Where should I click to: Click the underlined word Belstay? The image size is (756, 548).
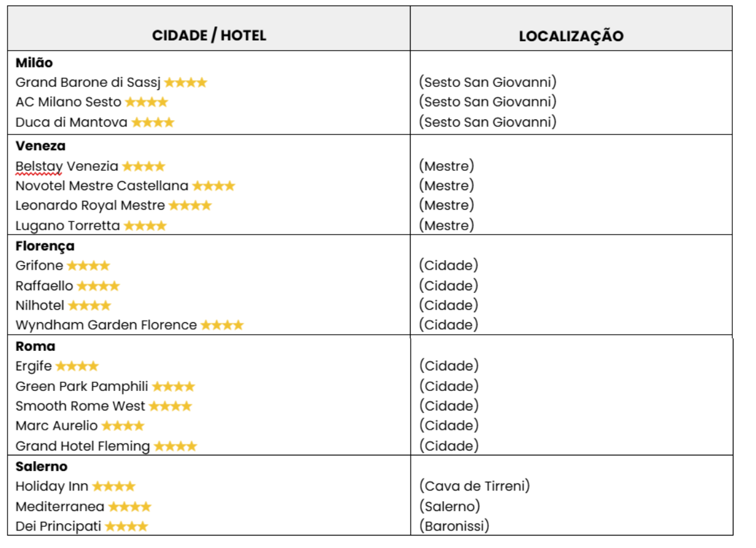(39, 166)
